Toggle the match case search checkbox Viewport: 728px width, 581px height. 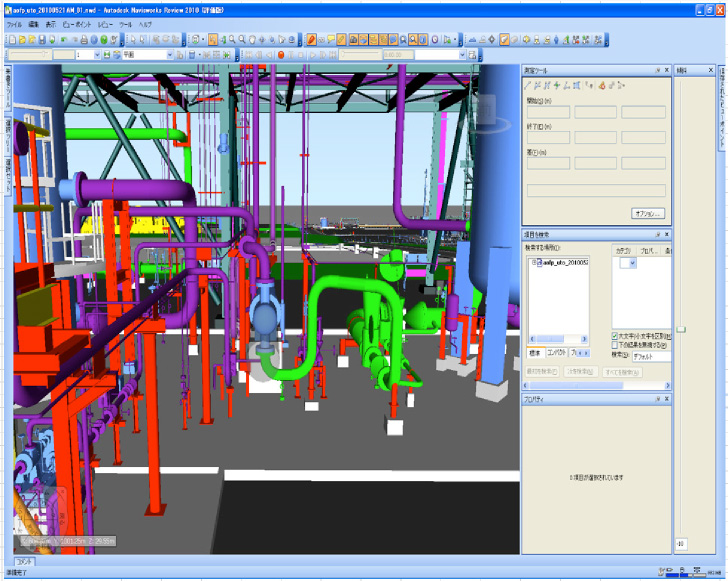616,336
